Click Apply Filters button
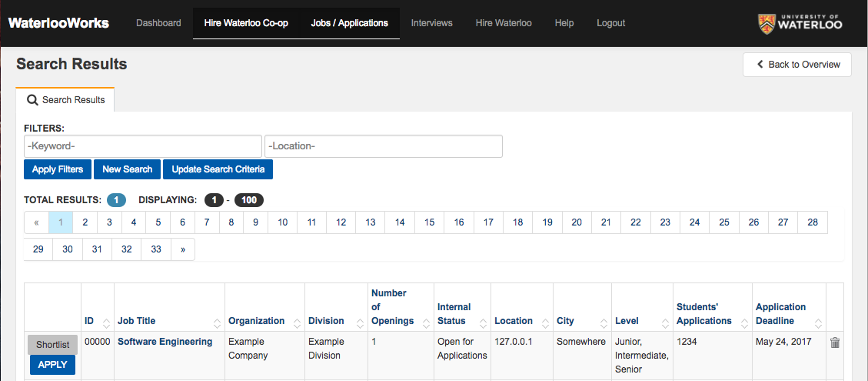The width and height of the screenshot is (868, 381). (58, 169)
